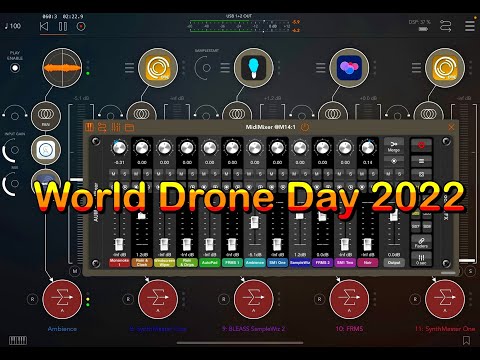Bypass MidiMixer with power icon
The width and height of the screenshot is (480, 360).
pos(305,127)
